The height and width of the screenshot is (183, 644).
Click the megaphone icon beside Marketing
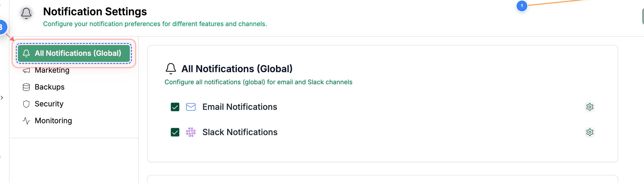point(26,70)
